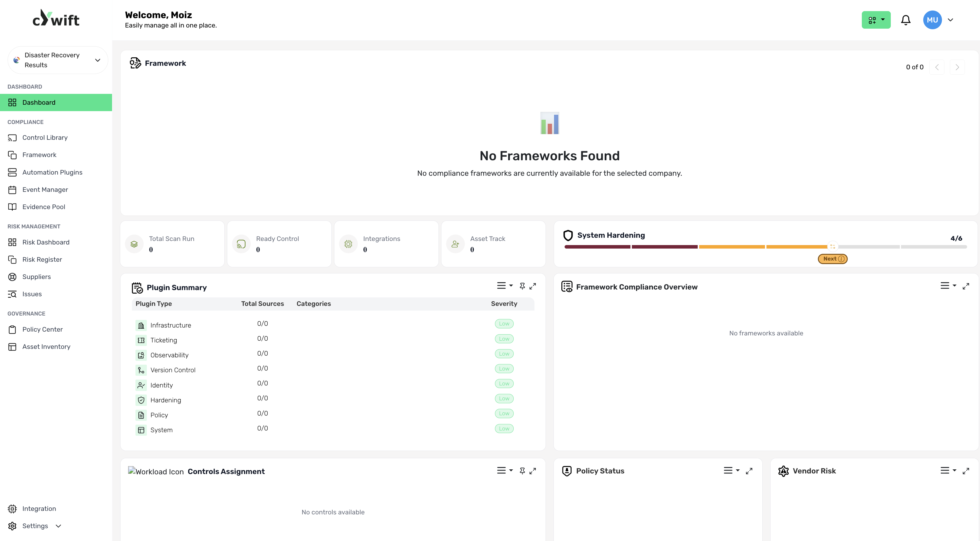Open the MU user avatar menu
The height and width of the screenshot is (541, 980).
[932, 20]
